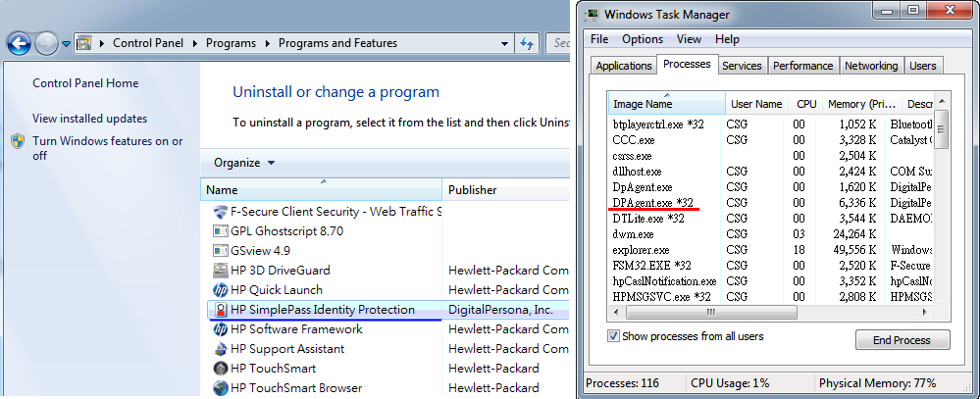Sort processes by Image Name column
The width and height of the screenshot is (980, 399).
pos(667,104)
